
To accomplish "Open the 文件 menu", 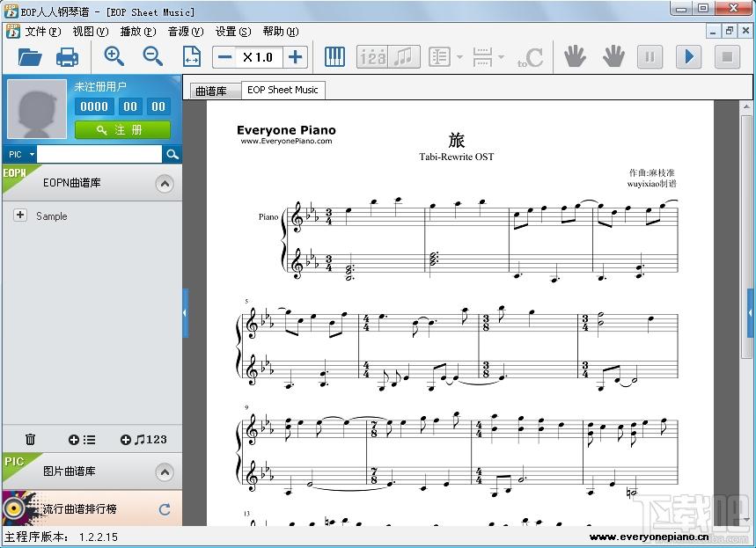I will click(x=43, y=32).
